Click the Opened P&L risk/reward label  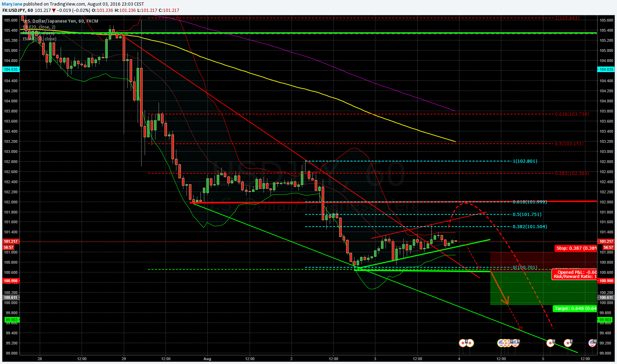pyautogui.click(x=574, y=274)
